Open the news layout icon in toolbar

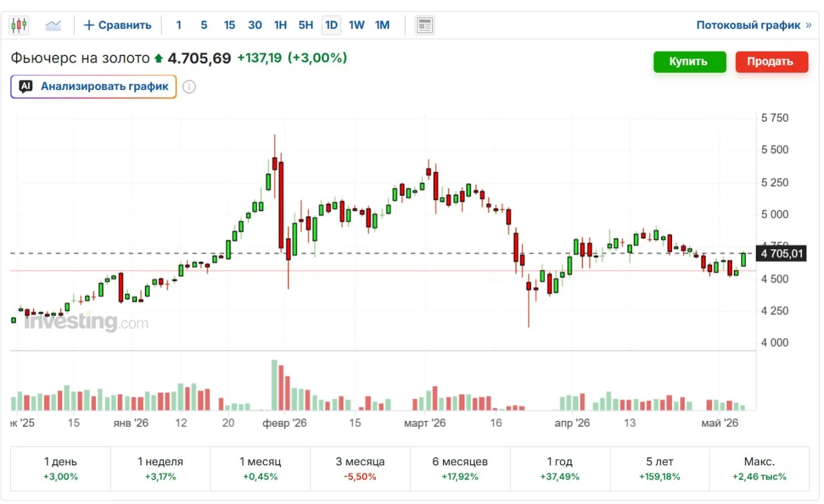click(424, 25)
